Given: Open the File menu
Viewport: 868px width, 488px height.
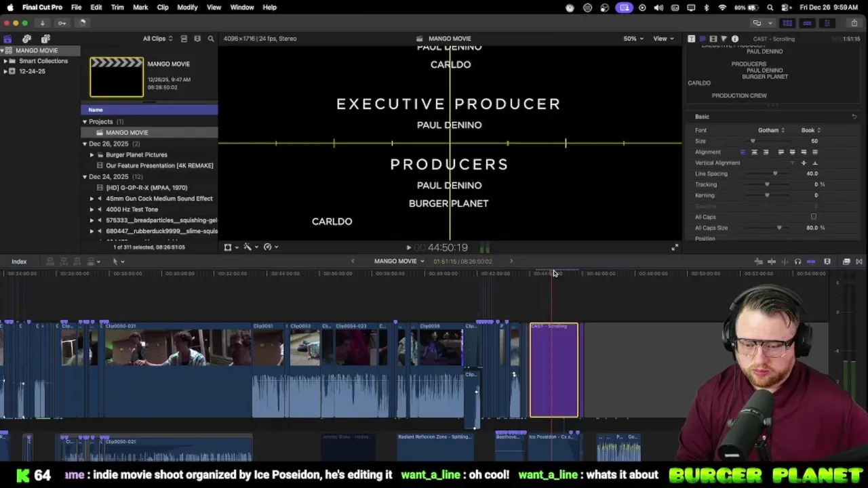Looking at the screenshot, I should point(77,7).
